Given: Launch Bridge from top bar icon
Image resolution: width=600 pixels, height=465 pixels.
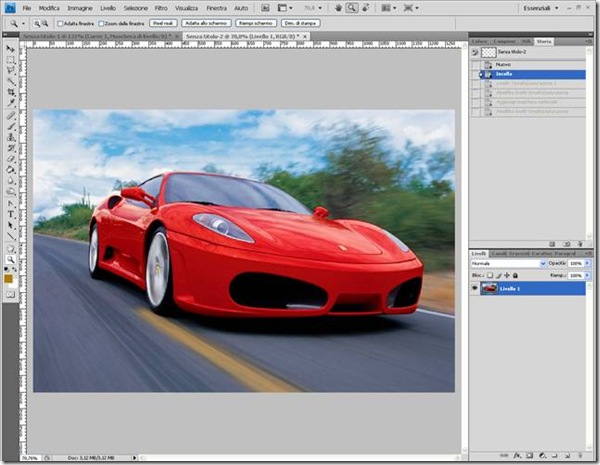Looking at the screenshot, I should pyautogui.click(x=265, y=8).
